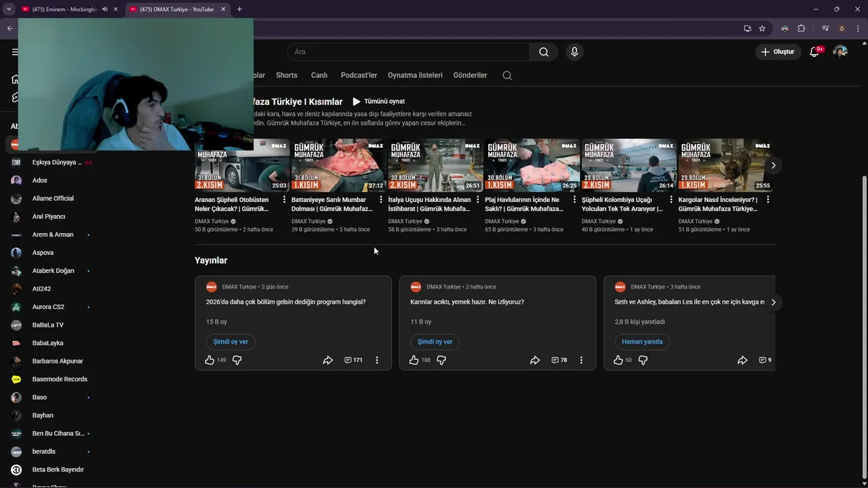The image size is (868, 488).
Task: Open Basemode Records subscription channel
Action: 51,380
